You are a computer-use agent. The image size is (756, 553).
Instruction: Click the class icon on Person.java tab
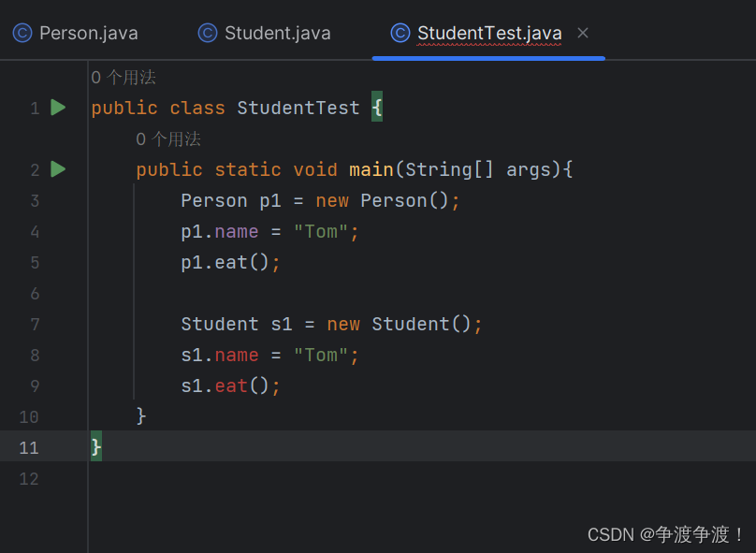point(21,33)
